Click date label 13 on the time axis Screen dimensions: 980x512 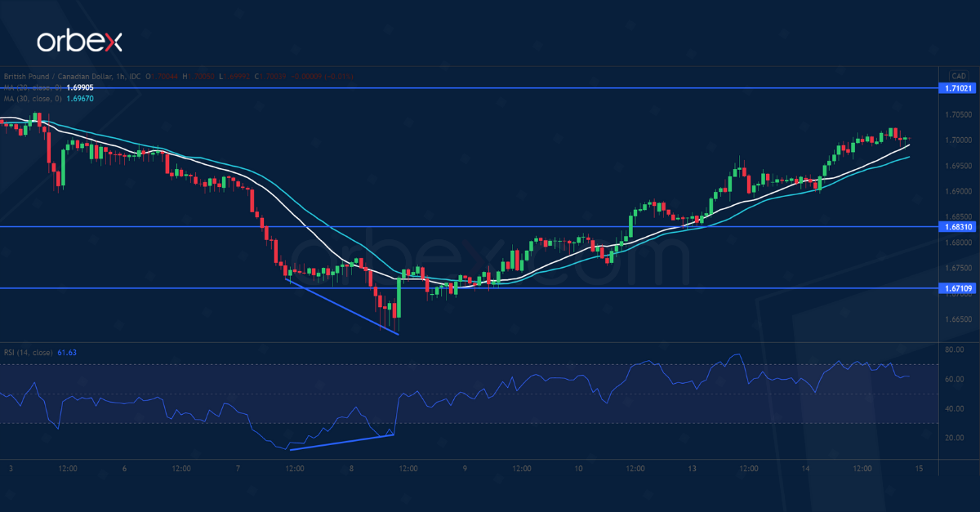pos(692,469)
